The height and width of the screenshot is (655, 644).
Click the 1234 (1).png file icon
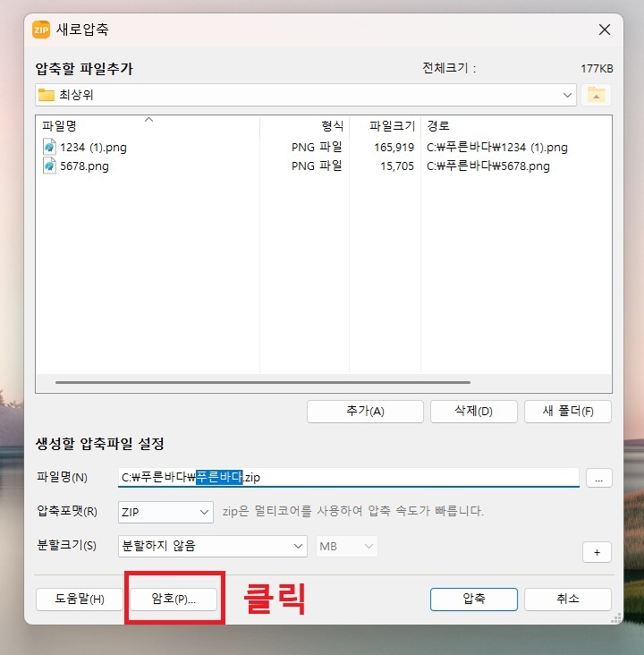(x=49, y=147)
